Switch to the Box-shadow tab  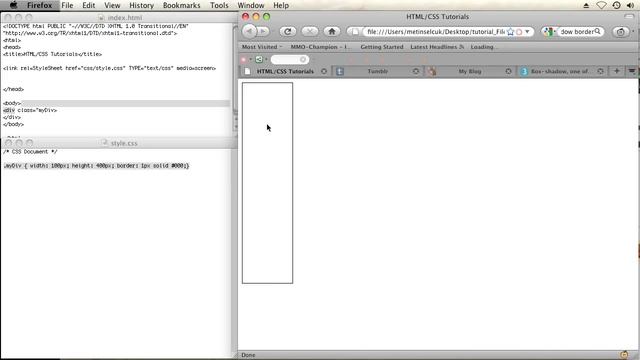560,71
